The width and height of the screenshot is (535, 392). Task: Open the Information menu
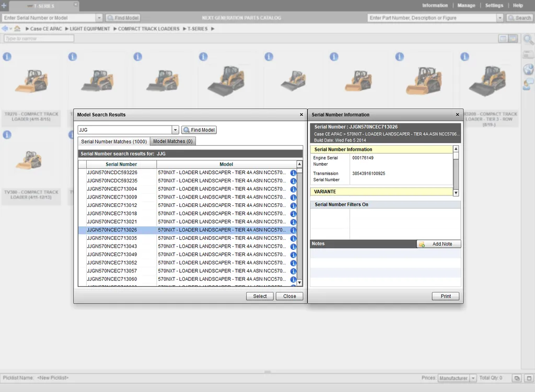pyautogui.click(x=435, y=5)
